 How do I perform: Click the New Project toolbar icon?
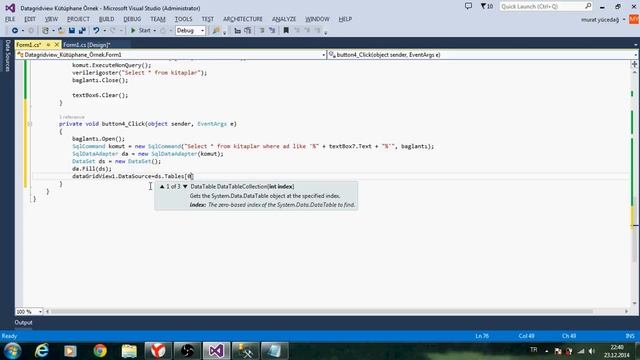coord(45,31)
